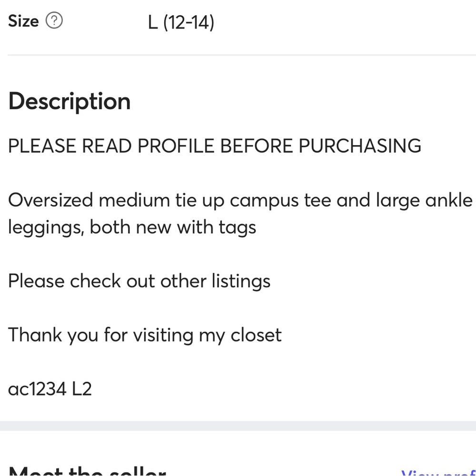Viewport: 476px width, 476px height.
Task: Click the Description section heading
Action: (69, 102)
